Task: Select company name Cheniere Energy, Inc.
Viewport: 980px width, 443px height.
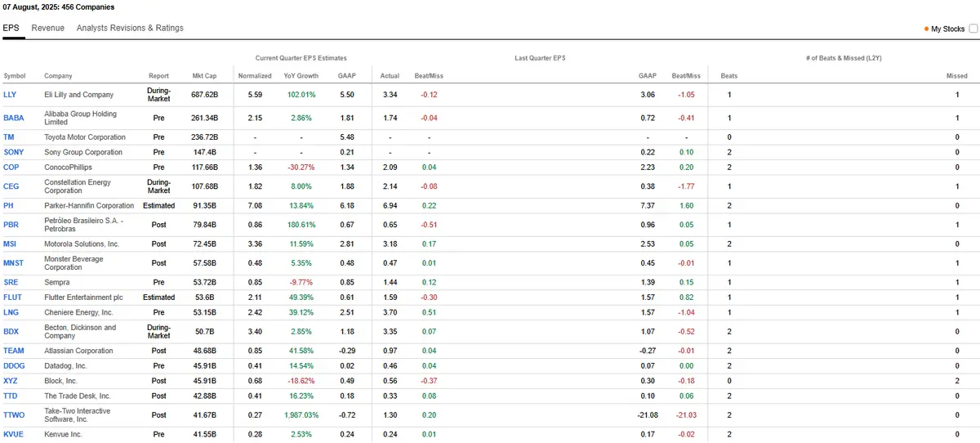Action: pyautogui.click(x=79, y=312)
